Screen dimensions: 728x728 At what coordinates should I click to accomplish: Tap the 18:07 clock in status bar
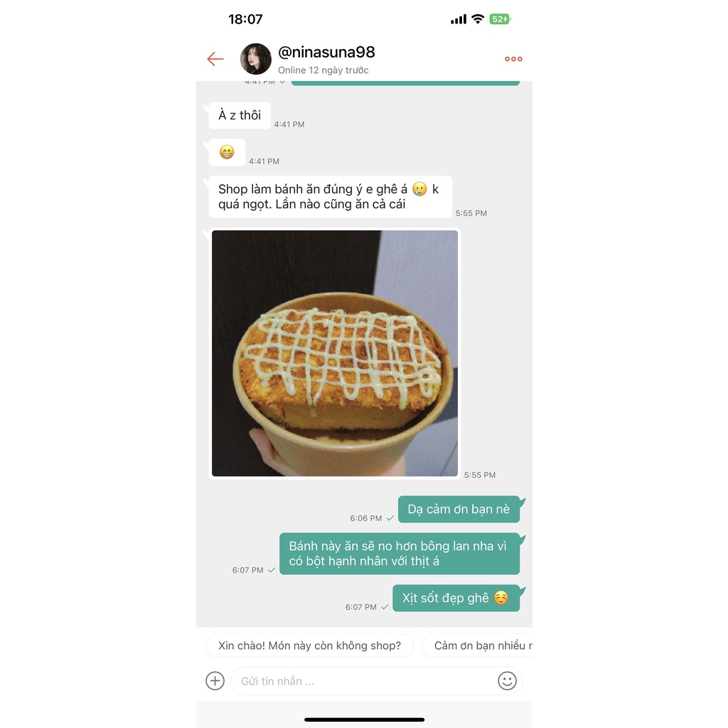[x=245, y=19]
